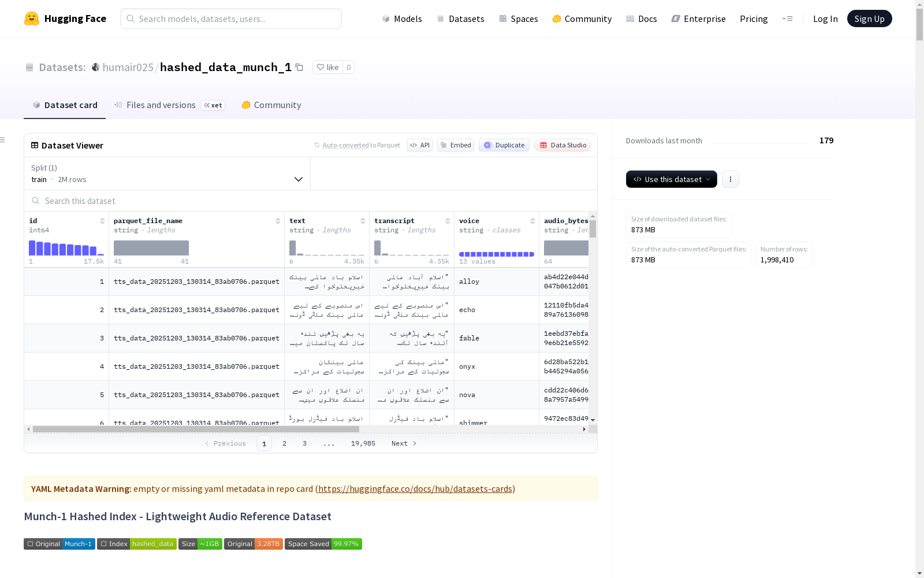Click the Space Saved 99.97% badge
The height and width of the screenshot is (578, 924).
point(323,544)
